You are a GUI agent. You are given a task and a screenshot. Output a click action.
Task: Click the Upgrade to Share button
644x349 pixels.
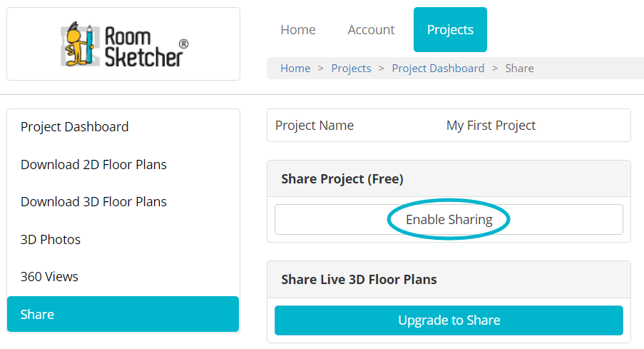(x=449, y=320)
